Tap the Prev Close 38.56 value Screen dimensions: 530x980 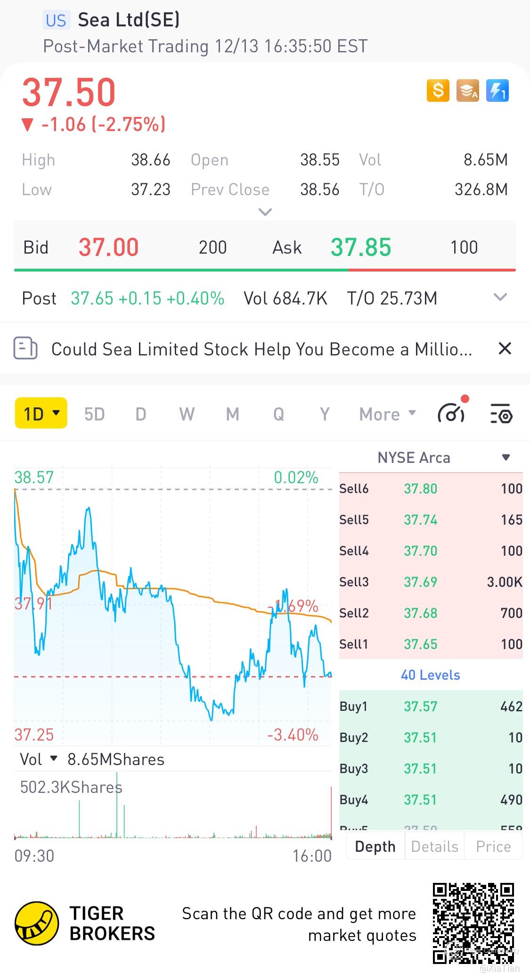320,189
